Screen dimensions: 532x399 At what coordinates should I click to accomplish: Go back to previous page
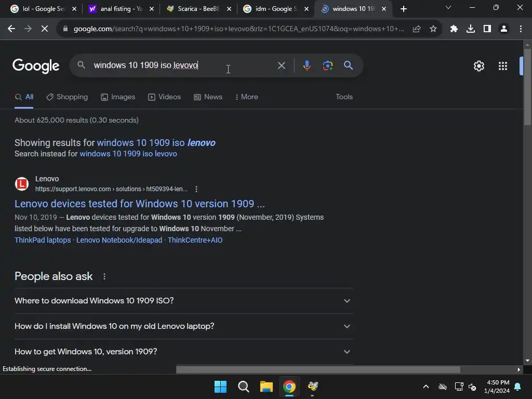pyautogui.click(x=11, y=29)
